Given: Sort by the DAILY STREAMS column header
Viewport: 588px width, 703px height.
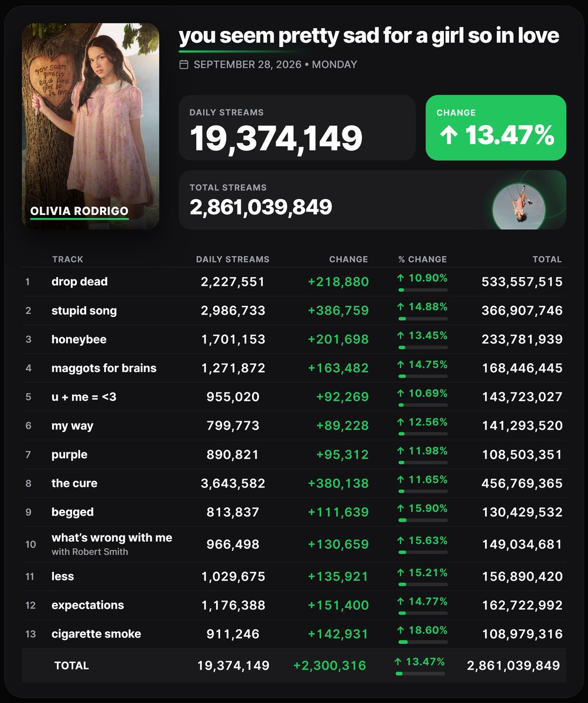Looking at the screenshot, I should coord(233,259).
